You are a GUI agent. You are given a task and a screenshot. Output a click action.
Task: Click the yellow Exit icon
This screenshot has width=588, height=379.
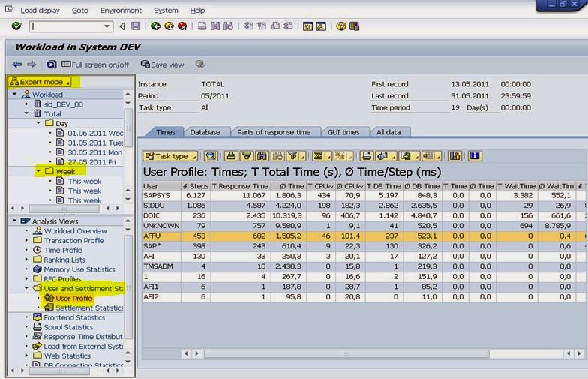click(169, 26)
